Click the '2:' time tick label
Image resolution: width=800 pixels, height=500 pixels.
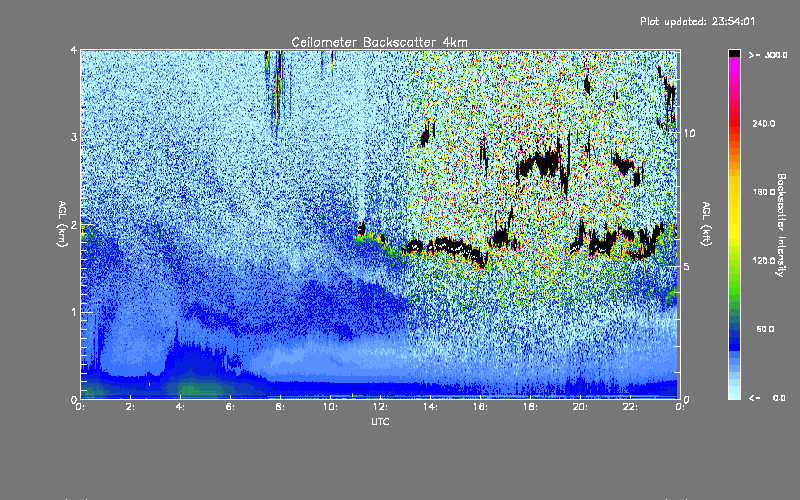(130, 407)
